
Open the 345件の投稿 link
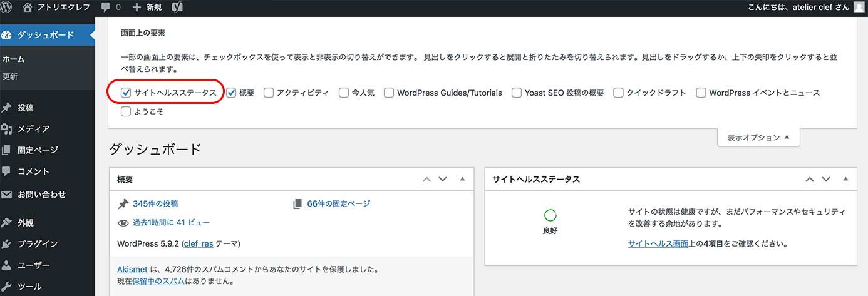155,203
